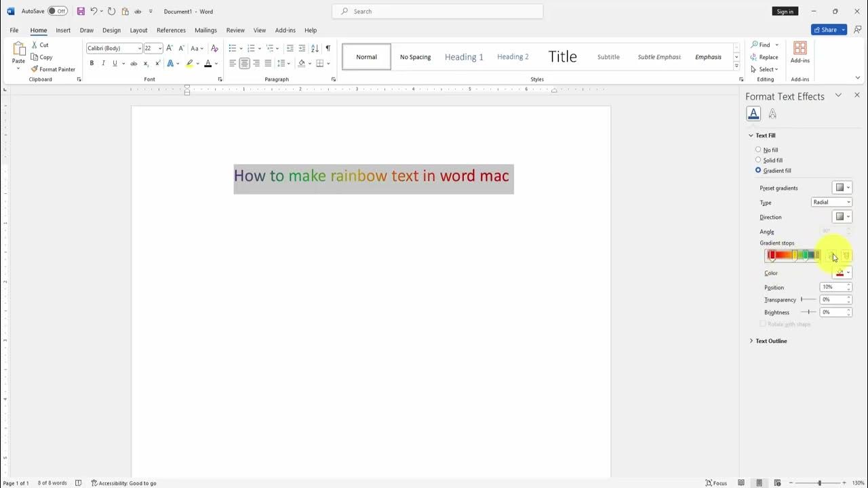868x488 pixels.
Task: Copy the selection with Copy
Action: [x=41, y=57]
